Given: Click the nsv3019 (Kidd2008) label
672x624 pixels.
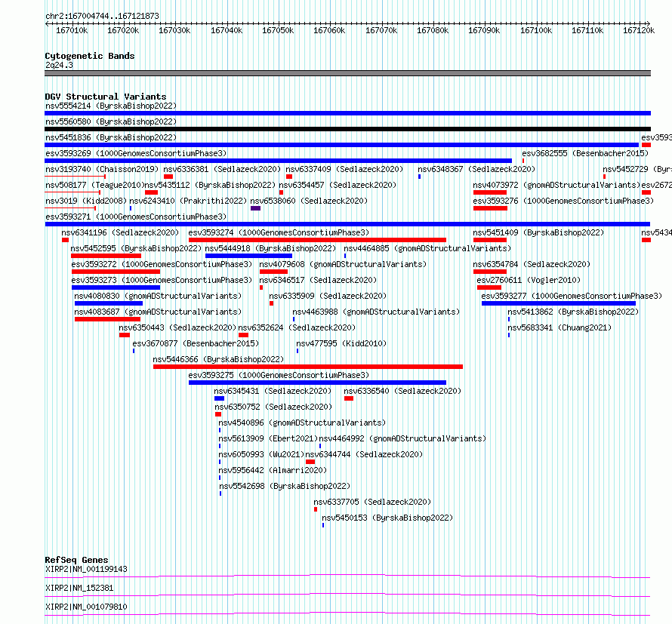Looking at the screenshot, I should [x=86, y=201].
